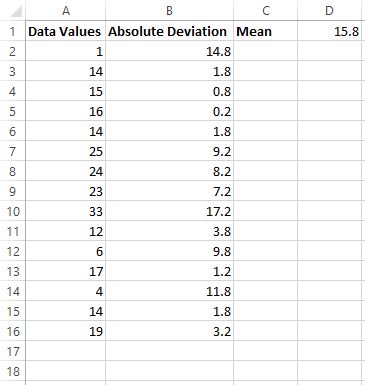Viewport: 365px width, 385px height.
Task: Select column A header
Action: pyautogui.click(x=66, y=11)
